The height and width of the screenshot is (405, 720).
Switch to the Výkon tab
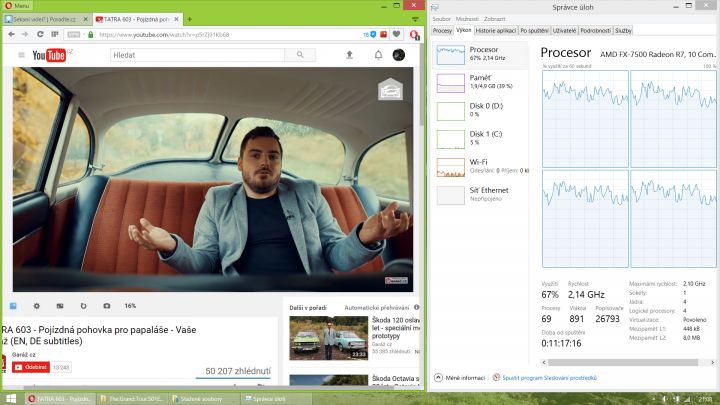[x=464, y=30]
